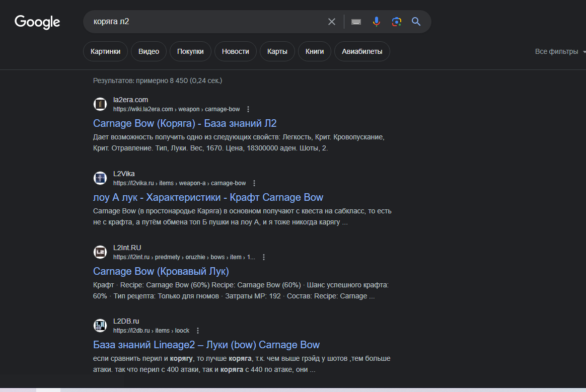Viewport: 586px width, 392px height.
Task: Clear the search query with X icon
Action: (x=331, y=22)
